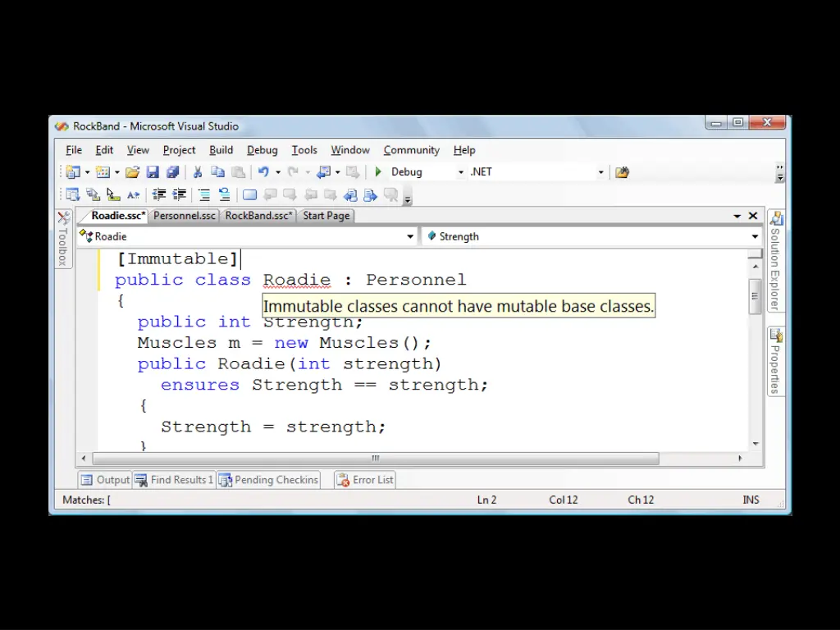Click the Display Quick Info icon
This screenshot has height=630, width=840.
(x=112, y=195)
